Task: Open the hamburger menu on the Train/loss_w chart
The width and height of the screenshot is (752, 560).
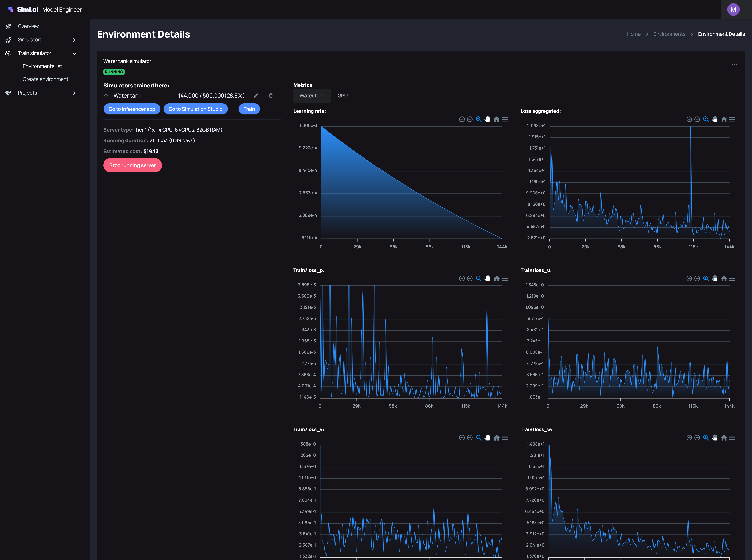Action: 732,438
